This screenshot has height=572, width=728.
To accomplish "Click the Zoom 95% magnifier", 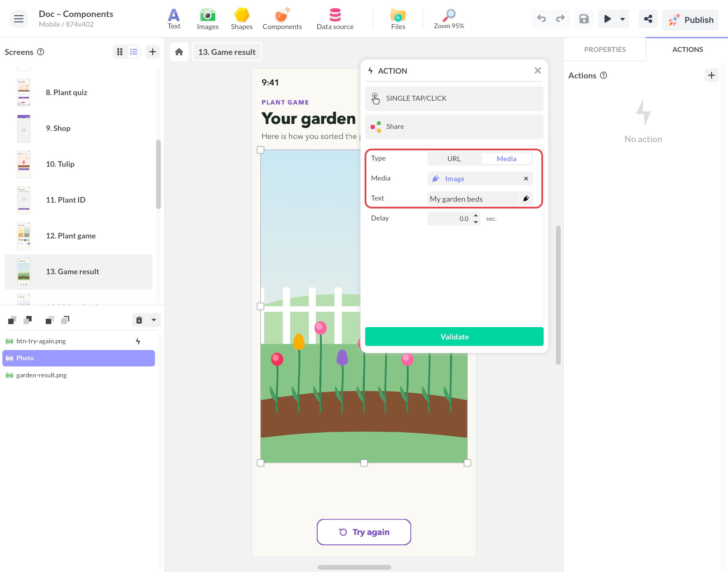I will (x=449, y=19).
